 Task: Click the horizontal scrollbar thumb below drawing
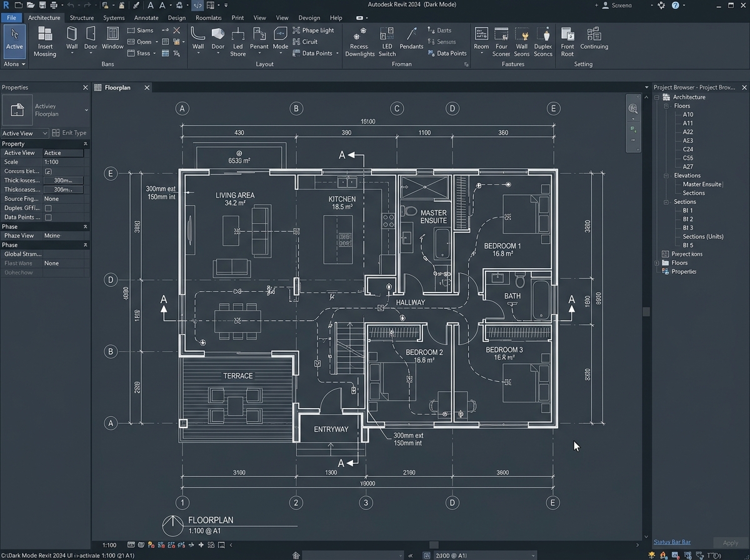pos(434,545)
